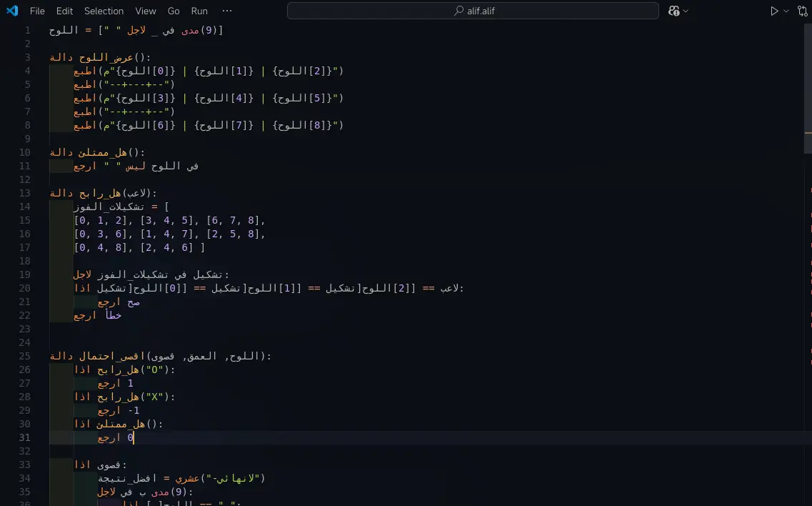Click the search magnifier icon in command center
The width and height of the screenshot is (812, 506).
[458, 11]
